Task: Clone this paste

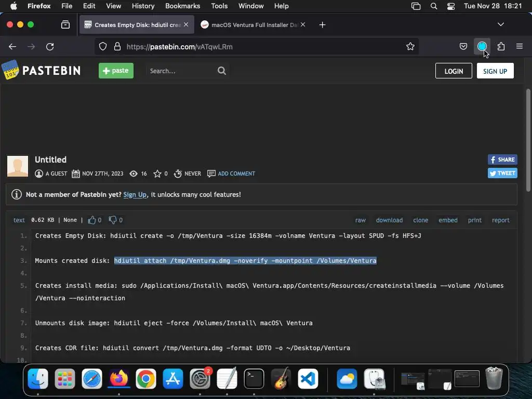Action: 420,220
